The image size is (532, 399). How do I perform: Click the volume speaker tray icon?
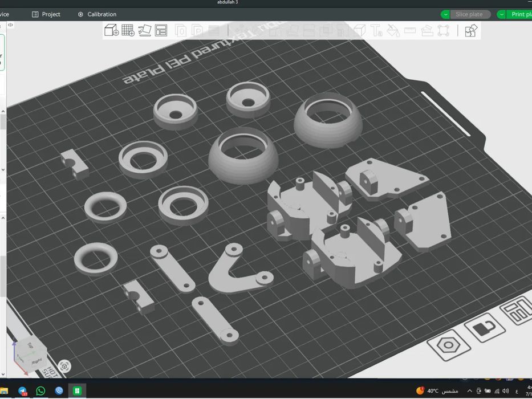click(x=506, y=391)
